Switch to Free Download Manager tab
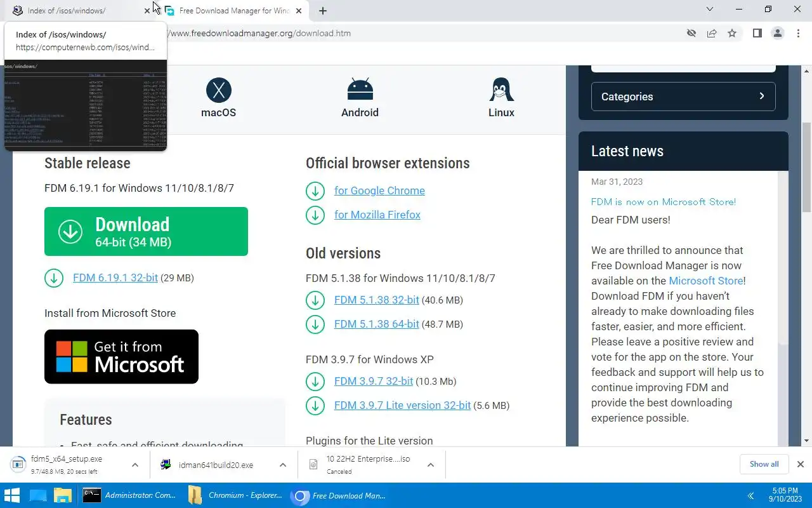The image size is (812, 508). [x=234, y=11]
